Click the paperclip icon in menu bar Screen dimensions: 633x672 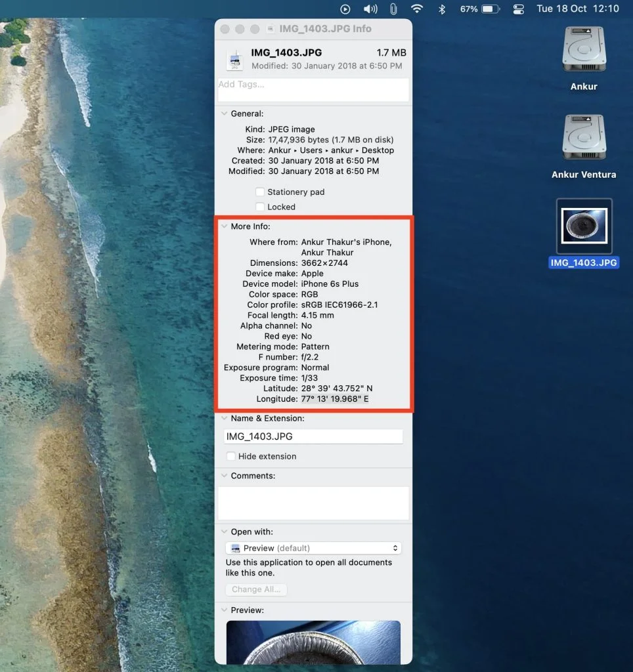click(393, 9)
